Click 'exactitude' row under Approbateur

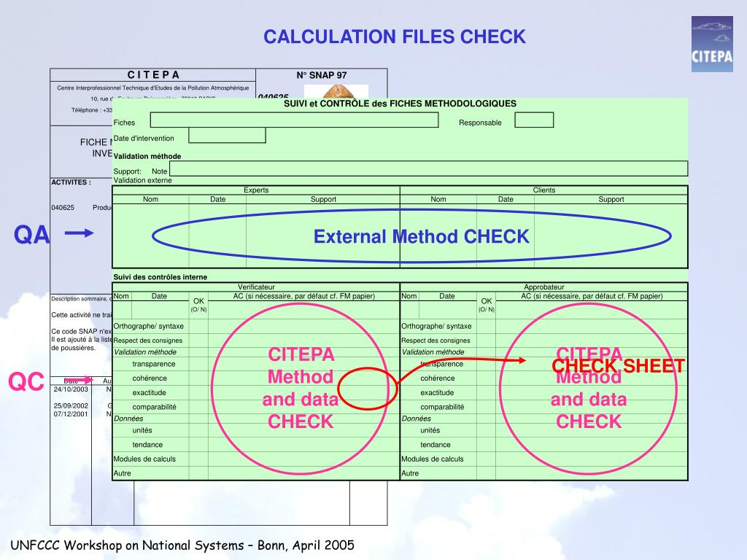437,392
